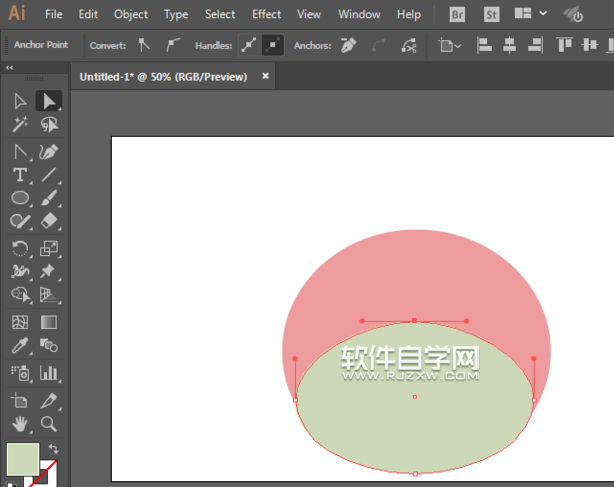Open the corner options dropdown in control bar
The width and height of the screenshot is (614, 487).
(x=451, y=46)
